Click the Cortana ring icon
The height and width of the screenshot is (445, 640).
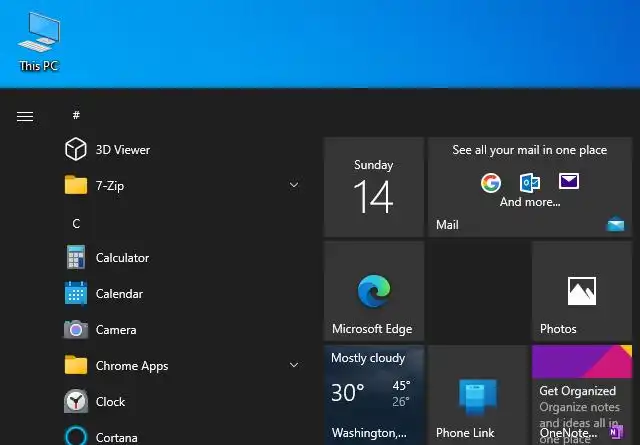coord(76,436)
